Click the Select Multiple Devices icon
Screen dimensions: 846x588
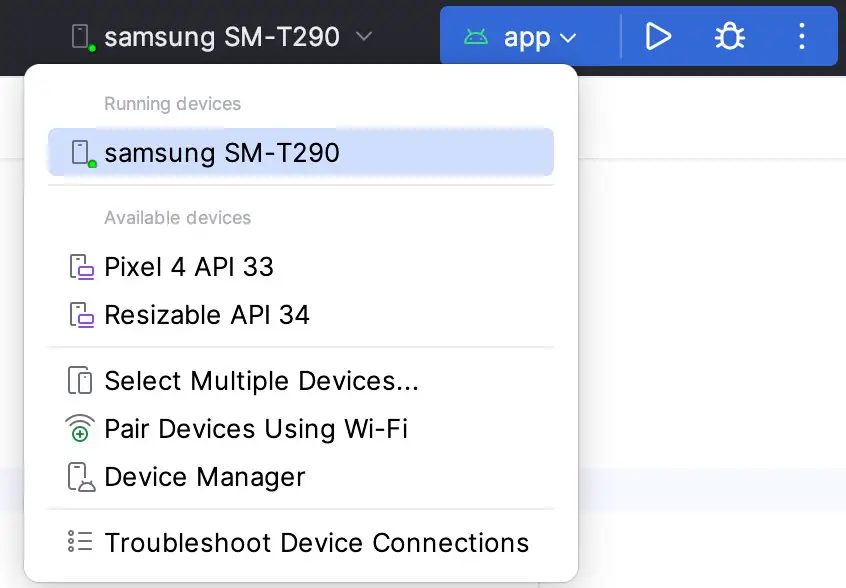[x=80, y=381]
